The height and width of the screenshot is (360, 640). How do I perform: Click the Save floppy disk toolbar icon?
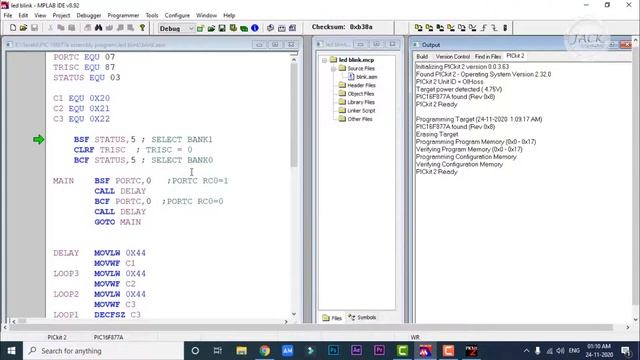(x=34, y=28)
